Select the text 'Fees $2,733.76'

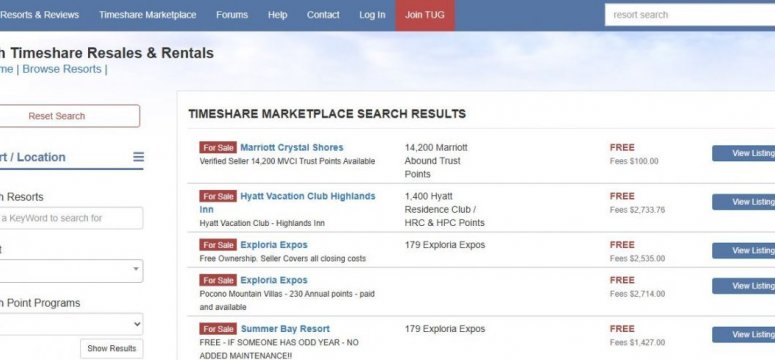[x=637, y=210]
